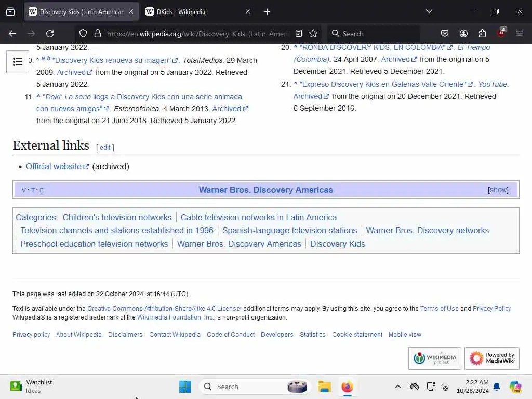Open Powered by MediaWiki badge
The width and height of the screenshot is (532, 399).
pos(491,358)
